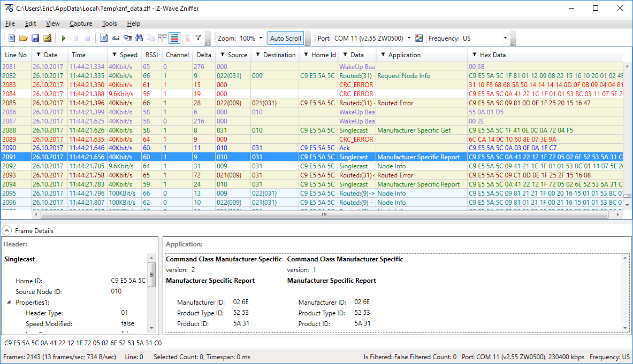
Task: Start capture with green play icon
Action: click(64, 38)
